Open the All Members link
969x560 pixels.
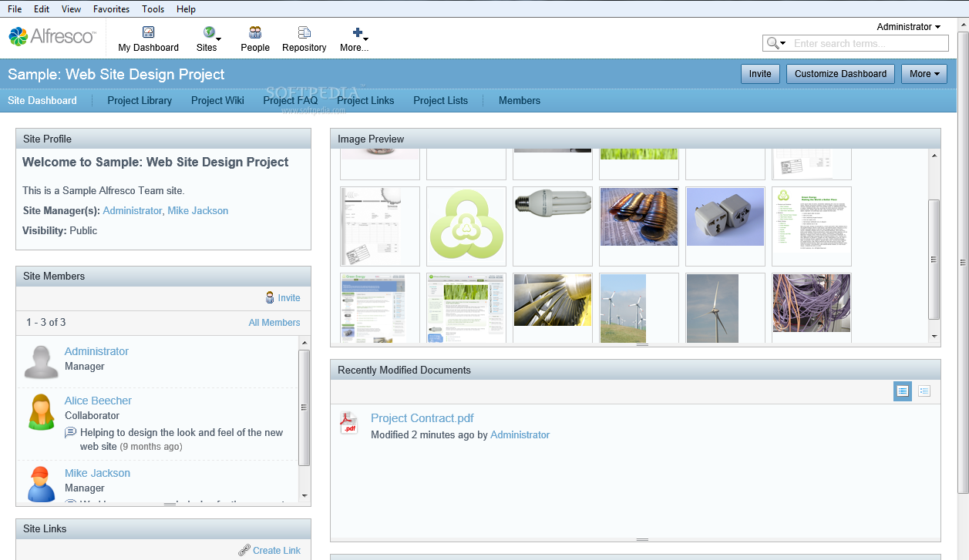[x=274, y=323]
